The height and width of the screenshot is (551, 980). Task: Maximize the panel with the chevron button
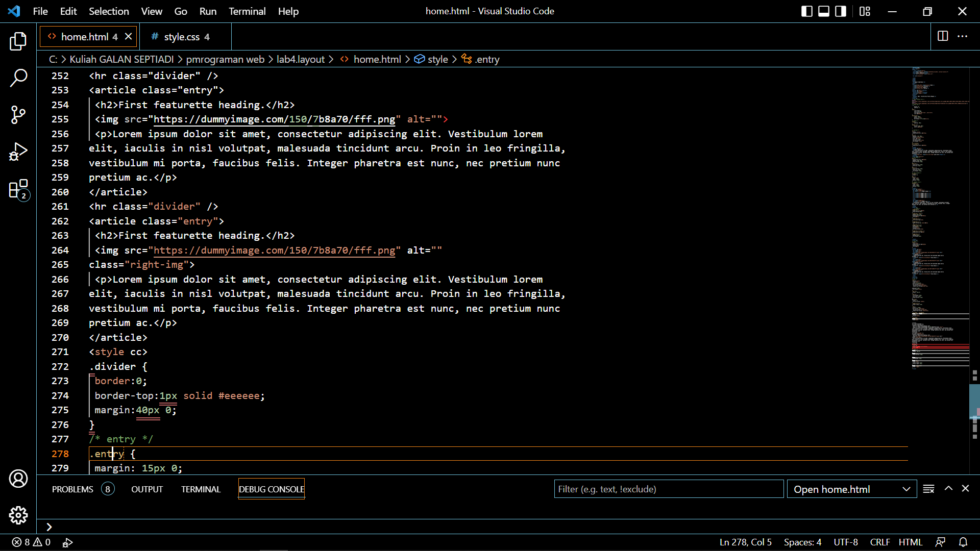coord(948,488)
